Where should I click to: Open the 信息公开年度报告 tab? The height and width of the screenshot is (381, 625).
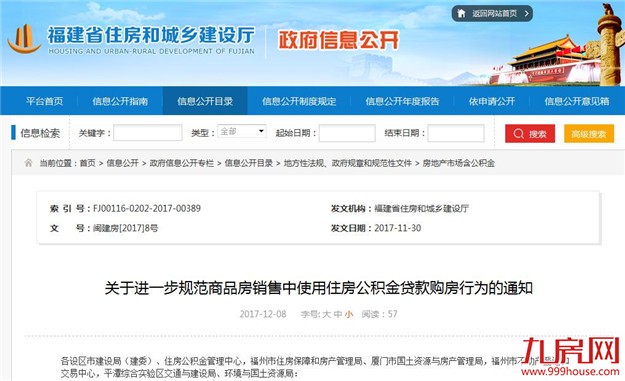pos(402,101)
